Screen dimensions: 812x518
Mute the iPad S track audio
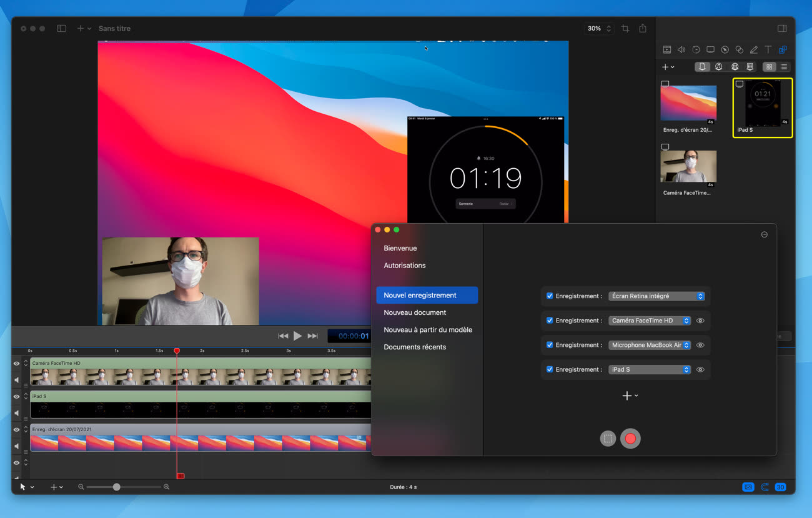(x=17, y=412)
